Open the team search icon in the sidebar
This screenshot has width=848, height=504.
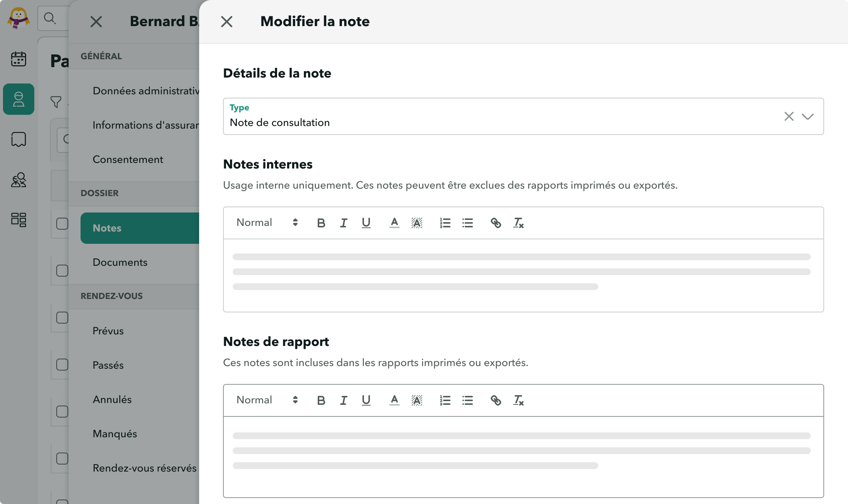pos(18,180)
